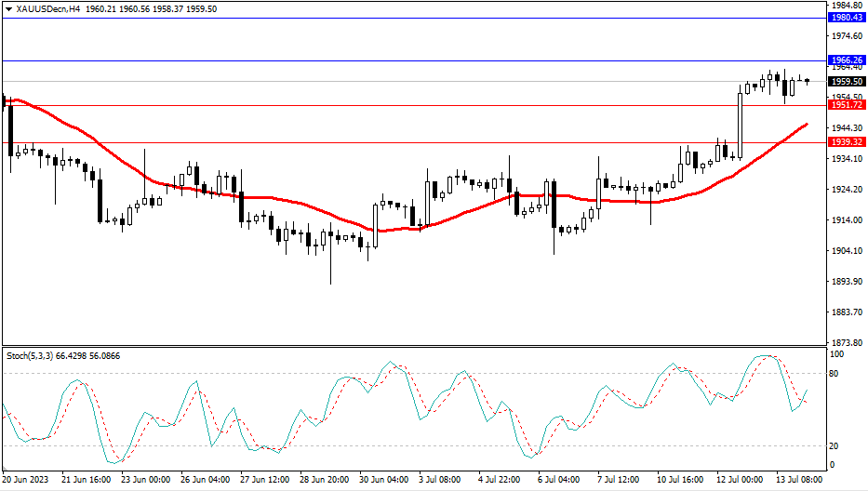The width and height of the screenshot is (868, 491).
Task: Select the red 1951.72 price tag
Action: coord(847,105)
